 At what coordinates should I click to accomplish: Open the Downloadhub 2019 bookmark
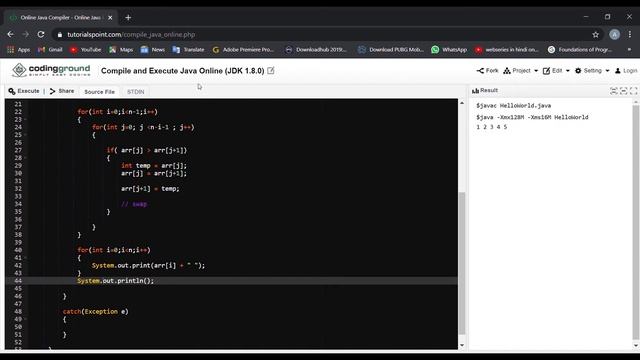pos(316,50)
